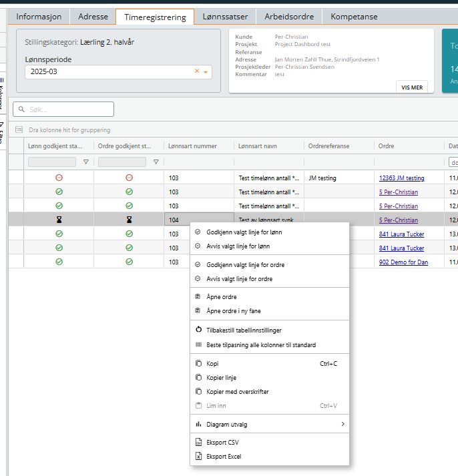Select Åpne ordre menu item
This screenshot has width=458, height=476.
(x=270, y=297)
